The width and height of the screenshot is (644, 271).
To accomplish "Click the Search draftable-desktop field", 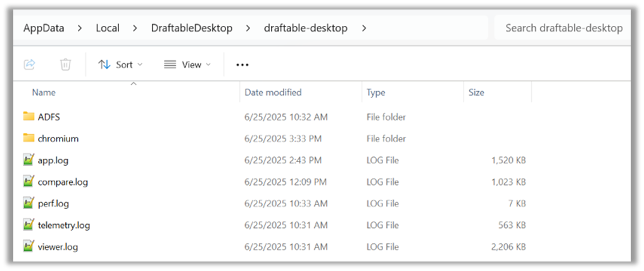I will (x=564, y=28).
